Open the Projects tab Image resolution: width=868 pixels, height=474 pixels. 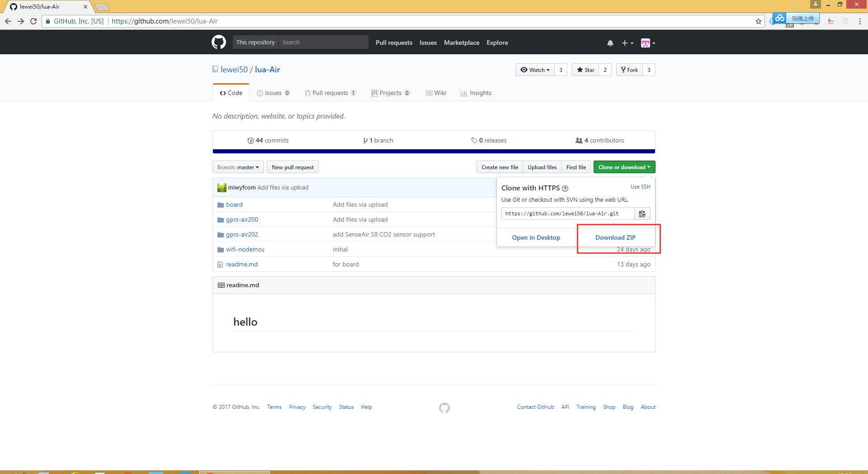[391, 93]
